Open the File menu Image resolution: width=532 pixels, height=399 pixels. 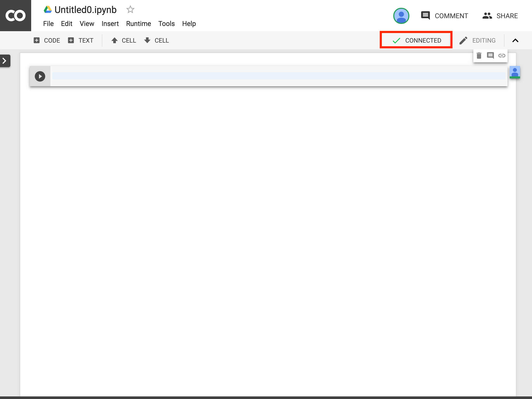48,24
